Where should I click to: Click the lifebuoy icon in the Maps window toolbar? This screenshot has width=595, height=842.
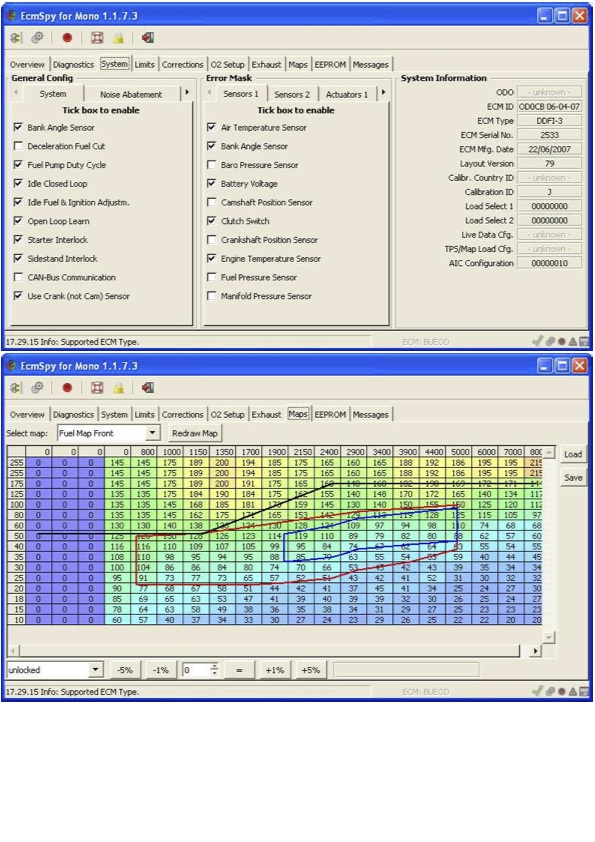97,388
